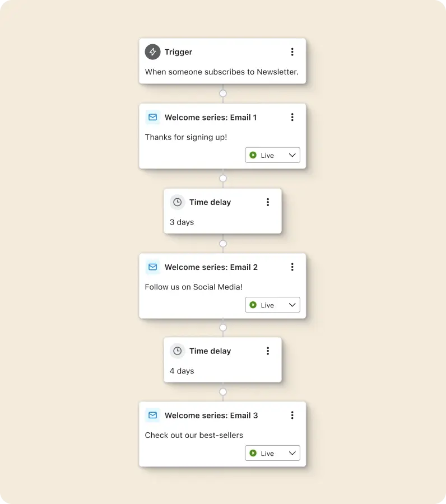The width and height of the screenshot is (446, 504).
Task: Click the kebab icon on the Email 2 card
Action: 292,267
